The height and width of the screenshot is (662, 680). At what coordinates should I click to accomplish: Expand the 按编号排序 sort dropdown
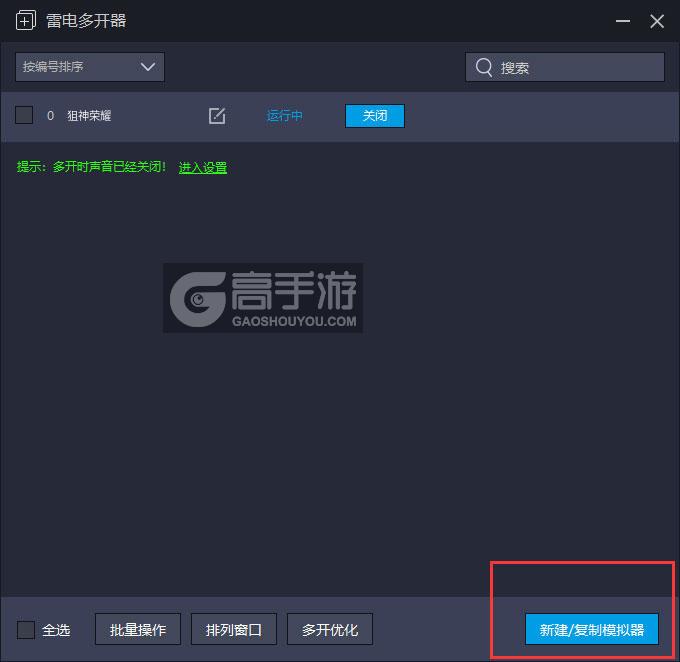coord(90,67)
